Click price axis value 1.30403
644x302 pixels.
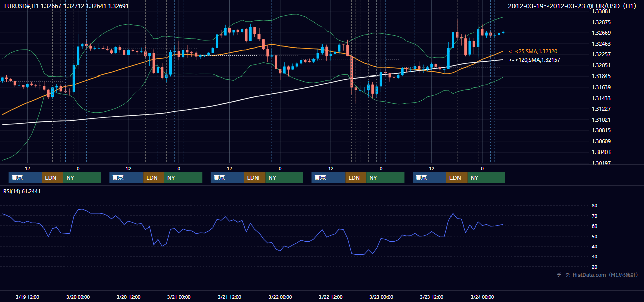click(x=601, y=153)
